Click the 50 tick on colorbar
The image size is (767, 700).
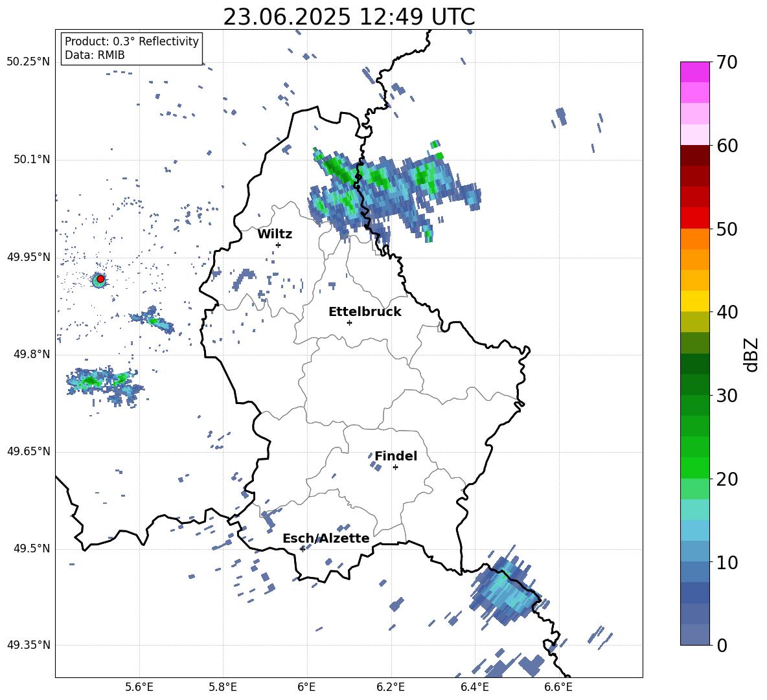point(727,229)
